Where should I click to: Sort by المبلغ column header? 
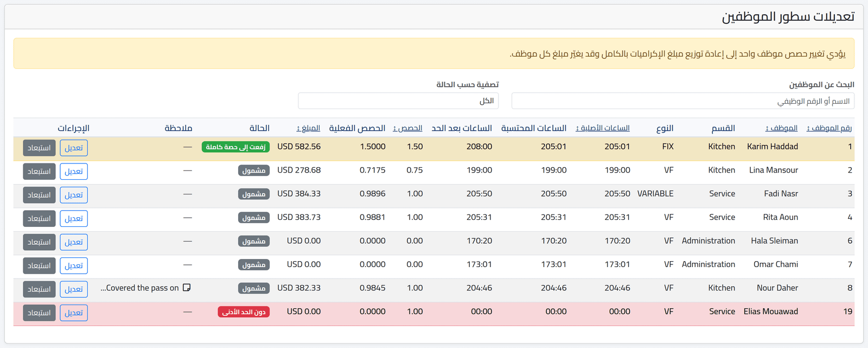point(308,128)
